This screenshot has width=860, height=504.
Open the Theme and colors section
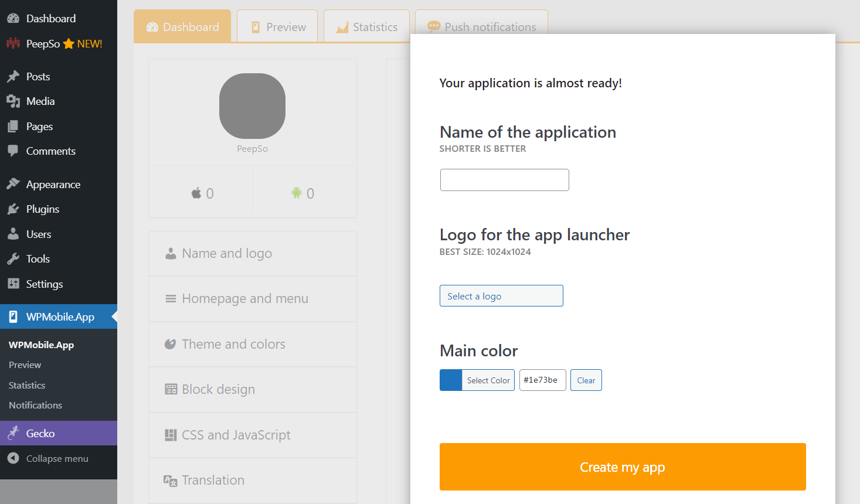click(x=253, y=344)
